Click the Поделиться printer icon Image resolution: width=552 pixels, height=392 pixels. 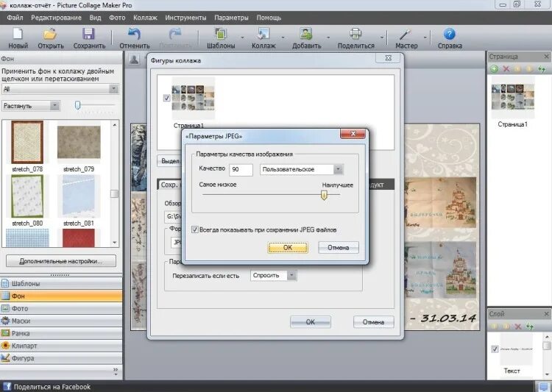coord(355,34)
